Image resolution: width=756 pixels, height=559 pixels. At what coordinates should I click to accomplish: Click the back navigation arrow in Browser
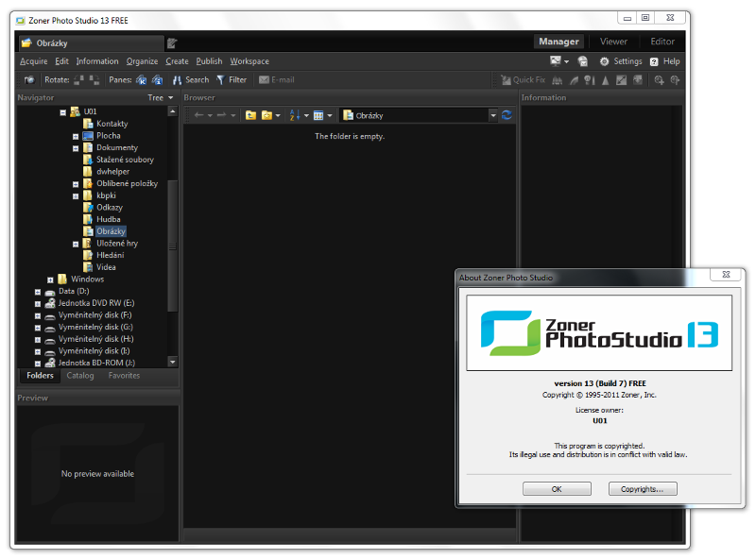click(198, 115)
